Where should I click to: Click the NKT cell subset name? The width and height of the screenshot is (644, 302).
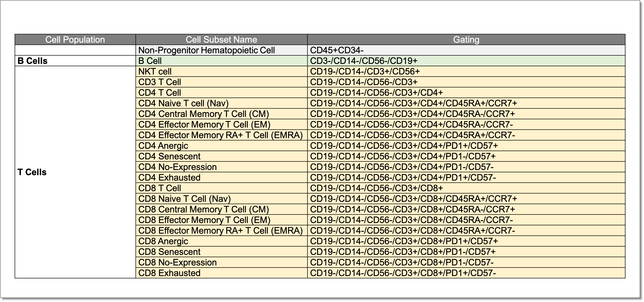tap(155, 71)
